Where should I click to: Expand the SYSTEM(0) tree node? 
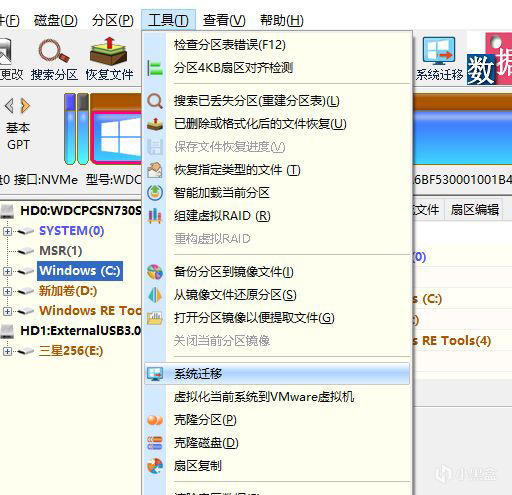click(x=7, y=231)
